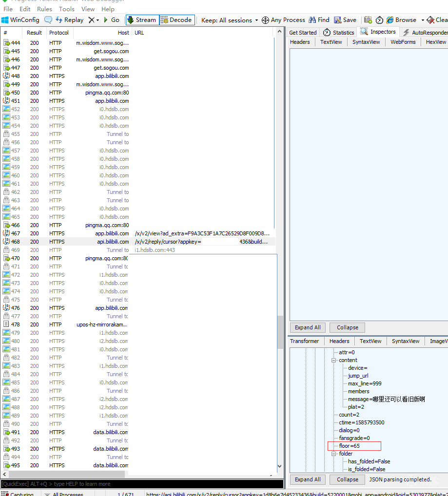
Task: Focus the QuickExec command box
Action: coord(142,484)
